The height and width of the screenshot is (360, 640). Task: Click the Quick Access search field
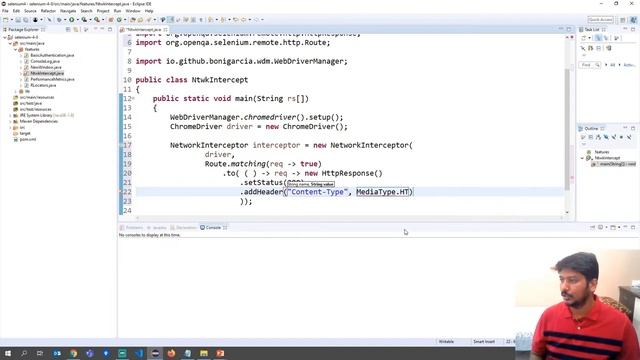[x=600, y=20]
